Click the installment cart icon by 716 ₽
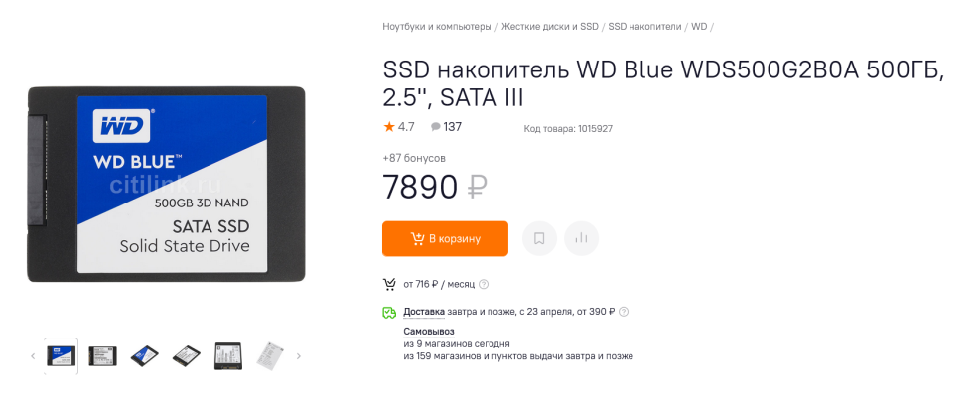Image resolution: width=980 pixels, height=406 pixels. 389,285
